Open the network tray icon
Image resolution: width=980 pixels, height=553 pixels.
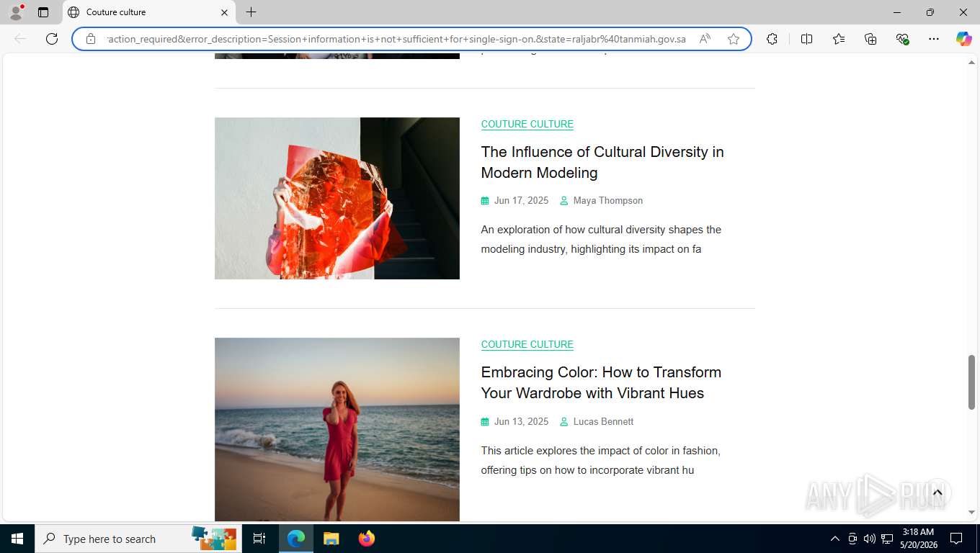click(887, 539)
